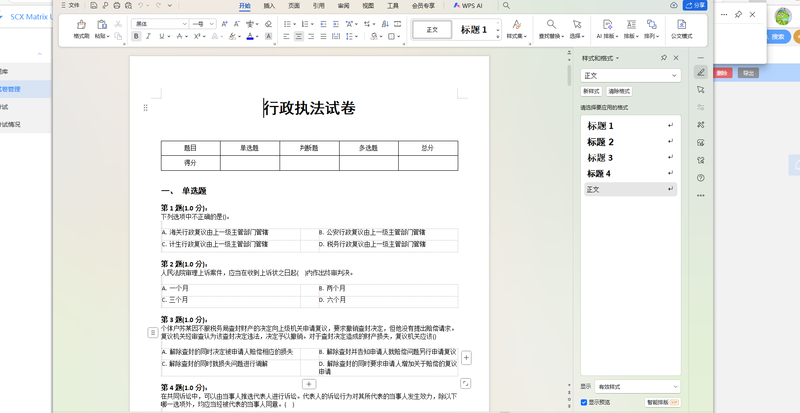Image resolution: width=800 pixels, height=413 pixels.
Task: Apply the 标题 1 style in ribbon gallery
Action: coord(474,30)
